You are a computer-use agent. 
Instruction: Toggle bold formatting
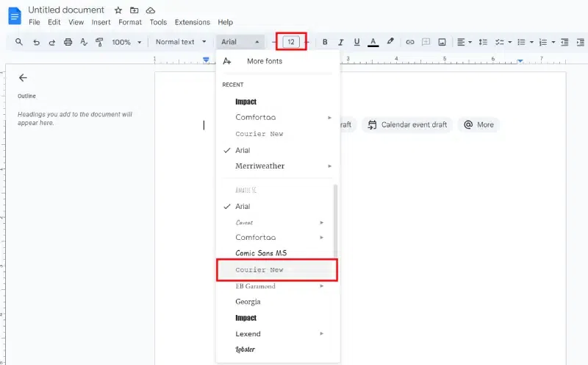[325, 42]
